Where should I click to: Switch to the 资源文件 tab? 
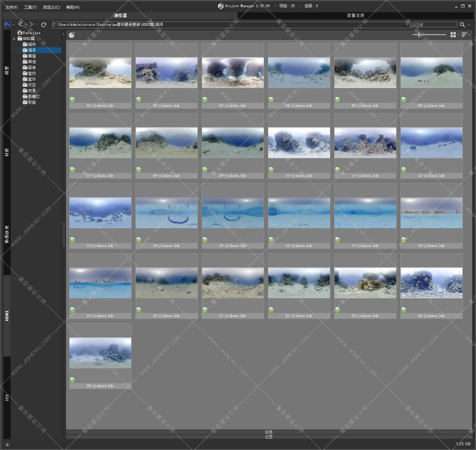(x=355, y=15)
